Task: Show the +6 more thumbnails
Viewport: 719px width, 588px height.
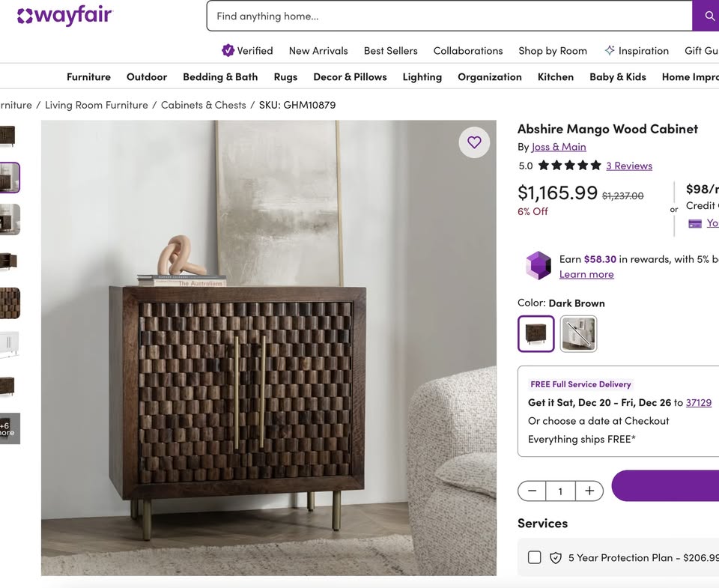Action: click(9, 428)
